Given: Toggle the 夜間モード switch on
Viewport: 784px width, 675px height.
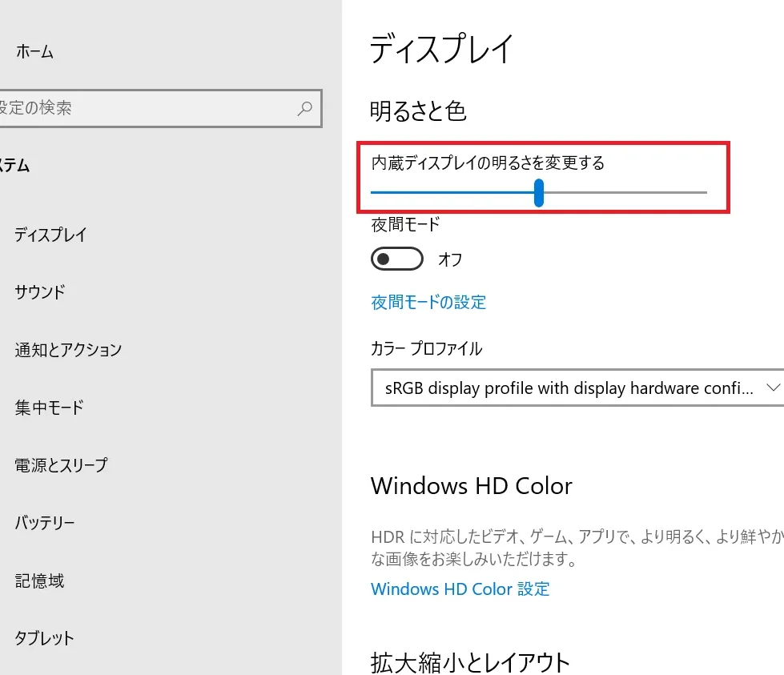Looking at the screenshot, I should (x=396, y=259).
